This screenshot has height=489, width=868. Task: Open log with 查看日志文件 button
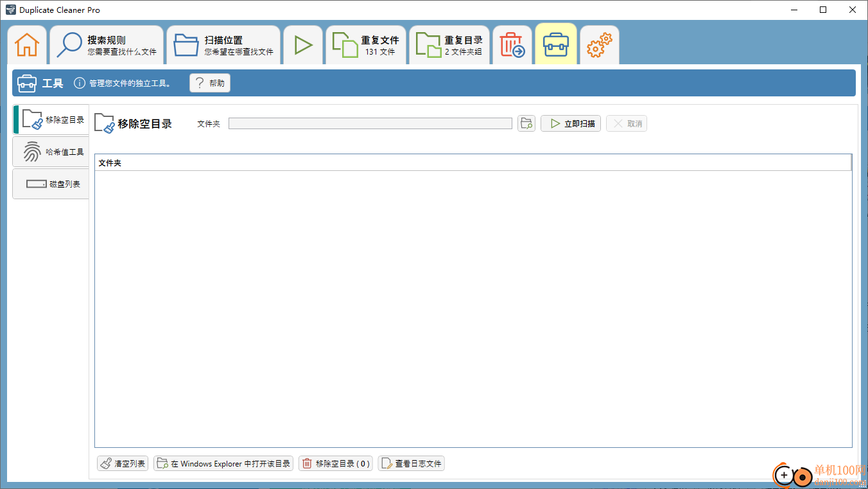click(411, 463)
